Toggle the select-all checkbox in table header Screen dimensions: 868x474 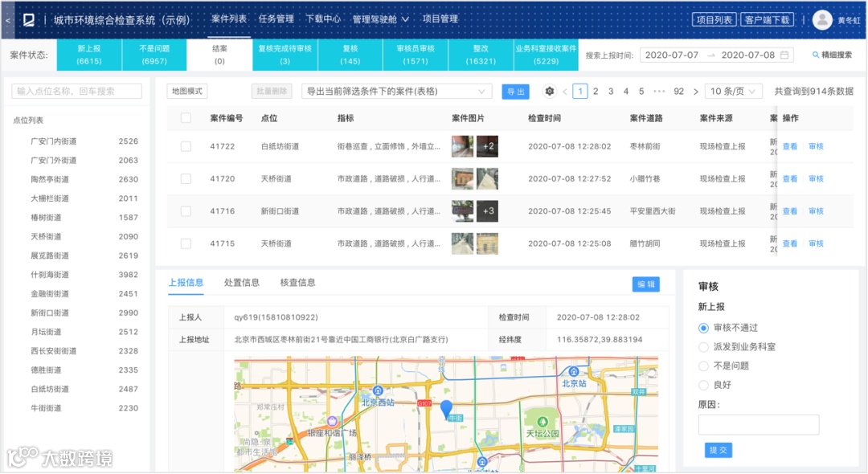coord(186,118)
